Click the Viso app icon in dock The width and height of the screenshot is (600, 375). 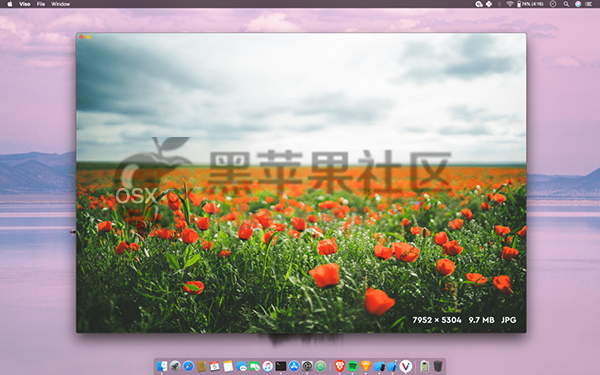click(406, 366)
